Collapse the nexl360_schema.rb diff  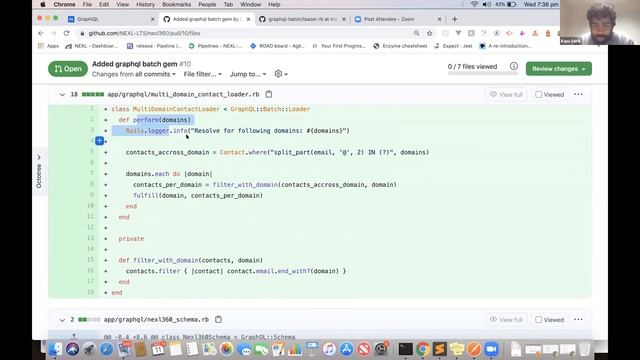(x=62, y=320)
